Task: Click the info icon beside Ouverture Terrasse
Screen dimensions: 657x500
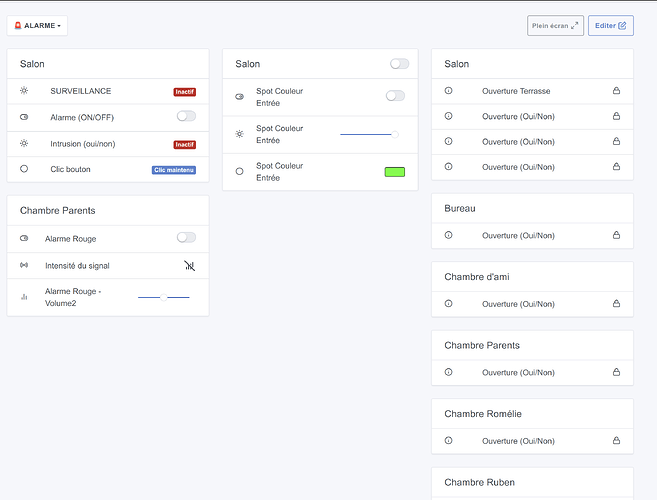Action: pos(448,91)
